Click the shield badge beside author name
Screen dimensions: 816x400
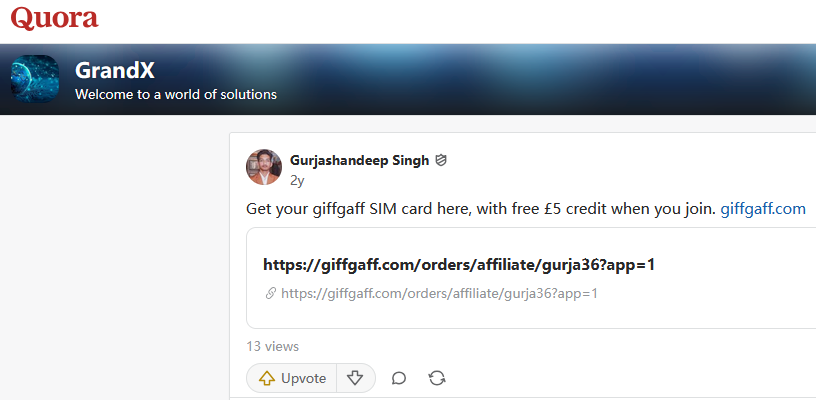441,161
